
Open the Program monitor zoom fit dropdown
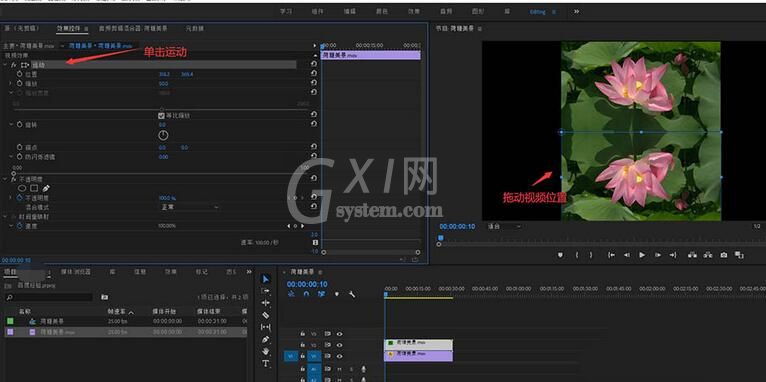[504, 227]
